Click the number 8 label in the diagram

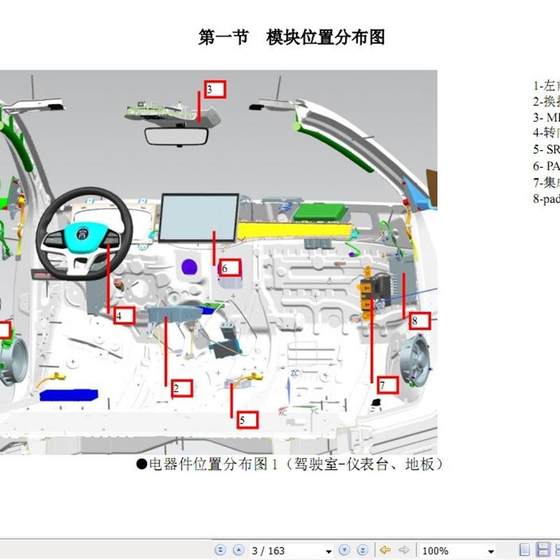point(420,321)
